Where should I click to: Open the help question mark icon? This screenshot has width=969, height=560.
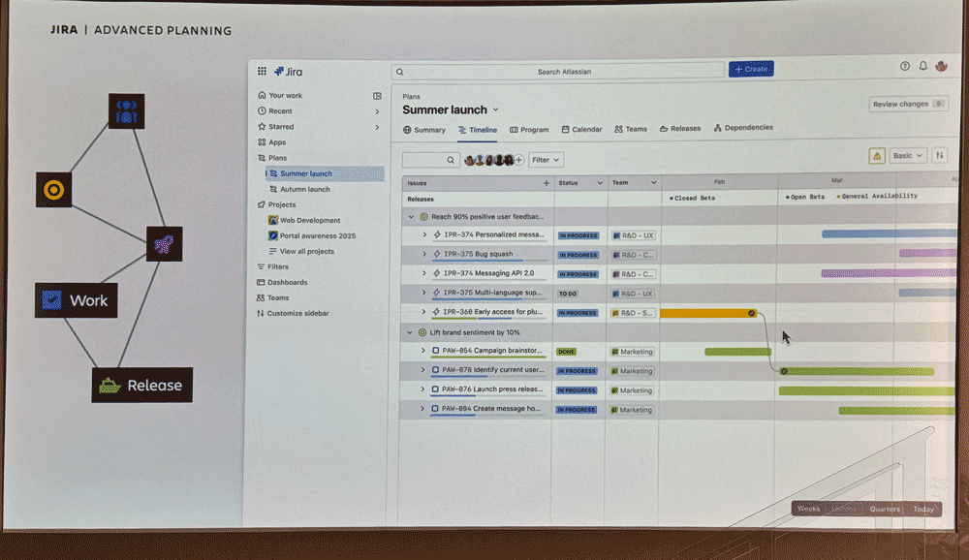tap(905, 66)
